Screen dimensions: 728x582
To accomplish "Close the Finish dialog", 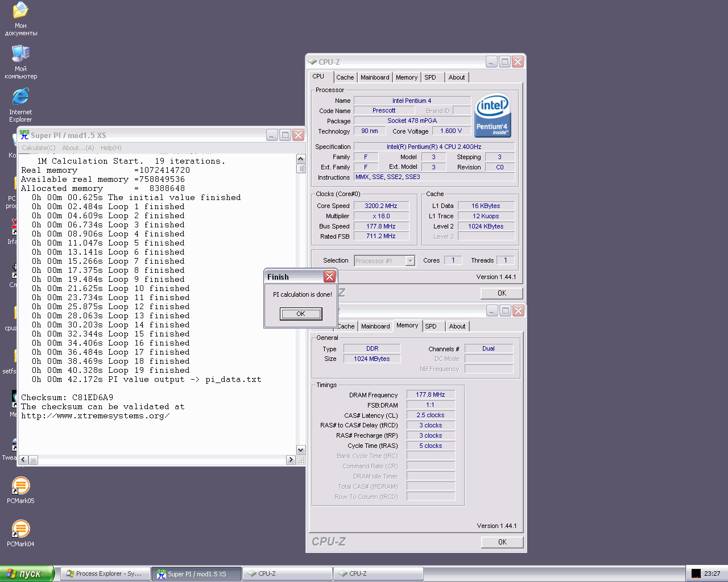I will [x=329, y=276].
